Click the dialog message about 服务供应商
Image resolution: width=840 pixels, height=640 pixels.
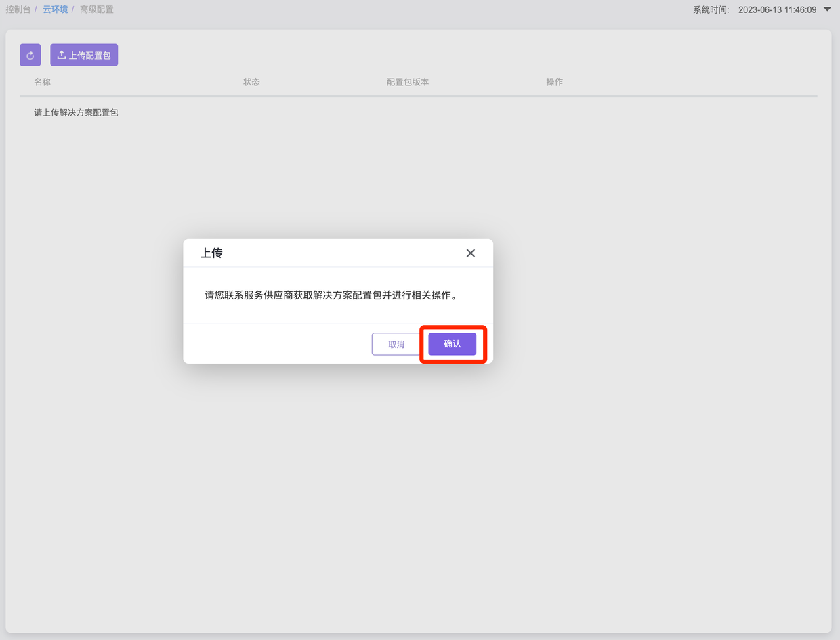coord(331,296)
